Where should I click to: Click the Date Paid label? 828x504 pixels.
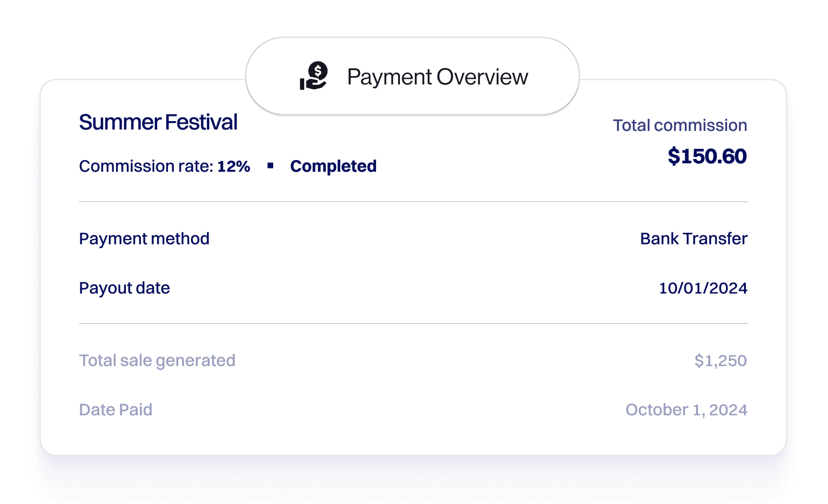(115, 410)
